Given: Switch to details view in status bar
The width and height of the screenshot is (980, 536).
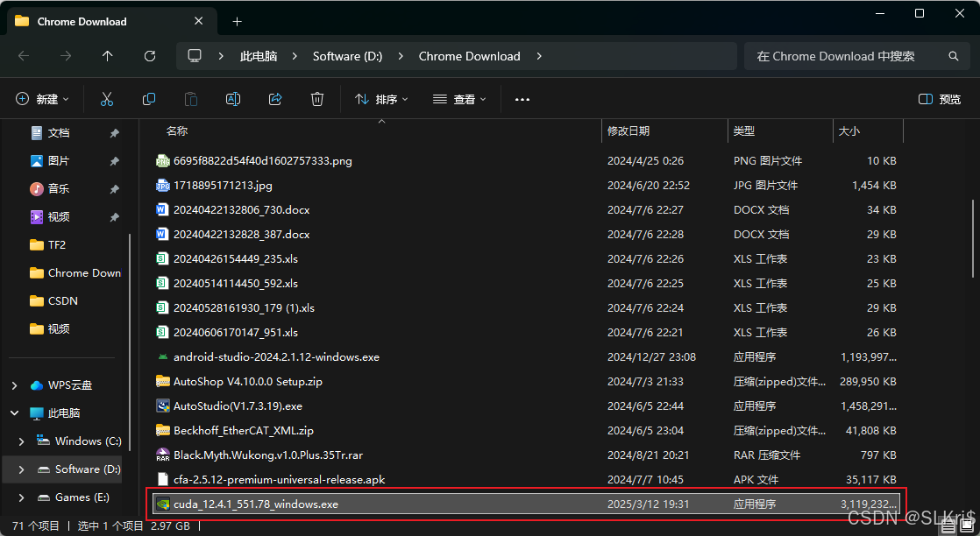Looking at the screenshot, I should 948,528.
